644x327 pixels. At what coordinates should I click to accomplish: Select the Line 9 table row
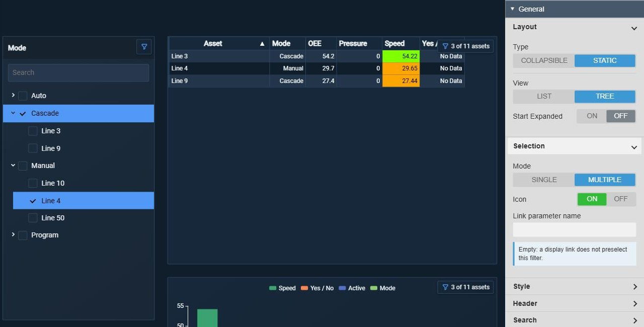pyautogui.click(x=316, y=81)
